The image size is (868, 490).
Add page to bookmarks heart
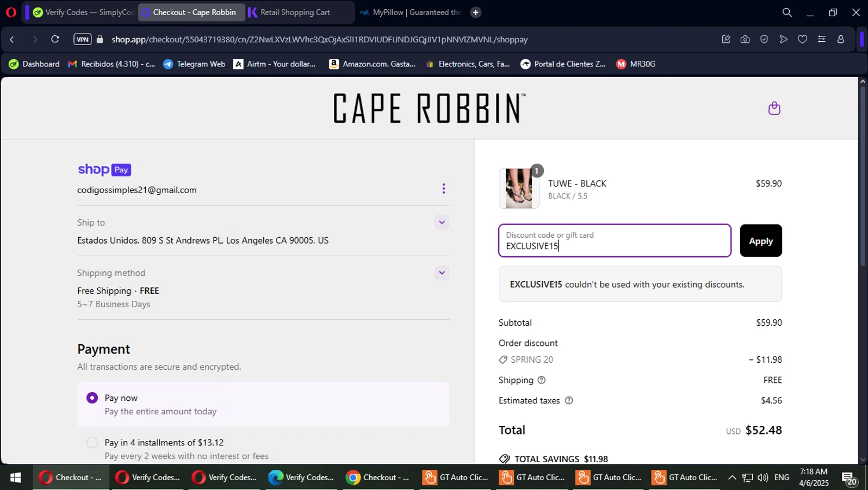[x=803, y=39]
